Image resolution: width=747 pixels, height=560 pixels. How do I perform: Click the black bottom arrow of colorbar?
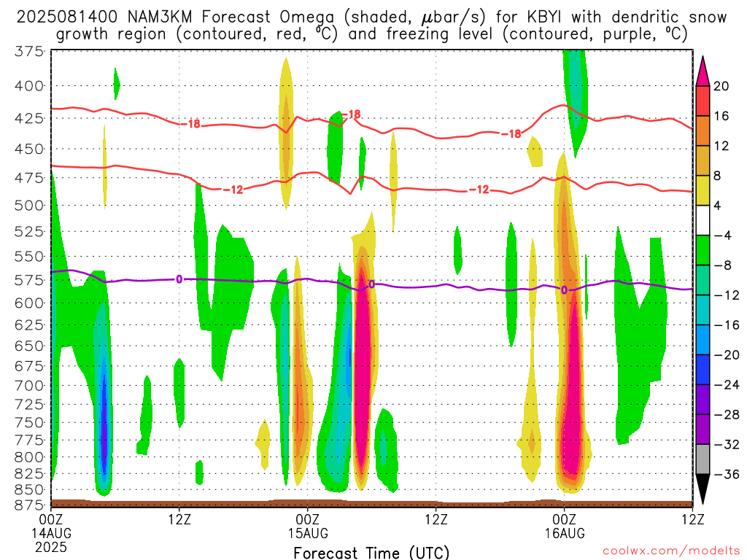coord(703,489)
